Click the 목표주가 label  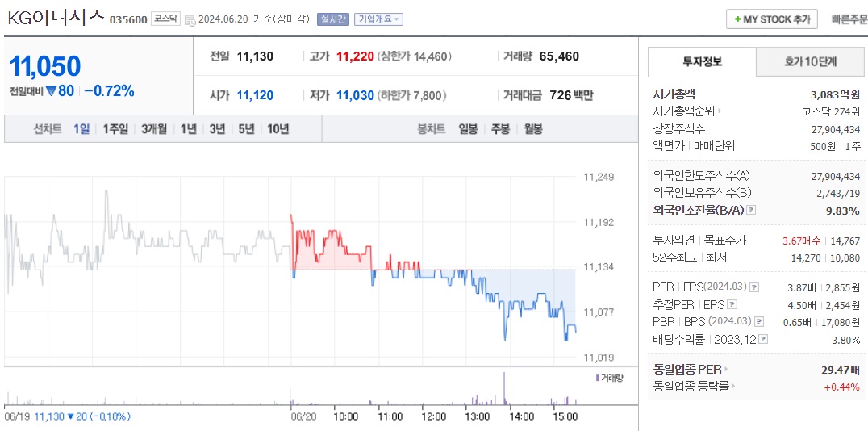click(x=724, y=241)
